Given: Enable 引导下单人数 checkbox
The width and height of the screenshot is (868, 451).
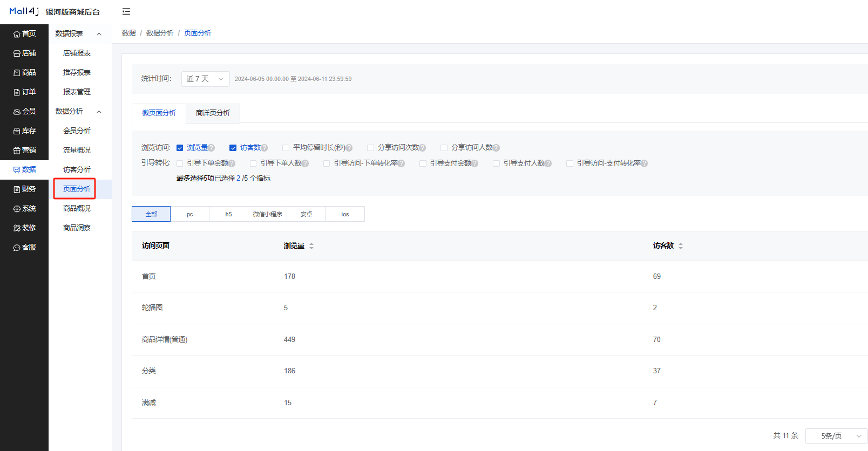Looking at the screenshot, I should [x=253, y=163].
